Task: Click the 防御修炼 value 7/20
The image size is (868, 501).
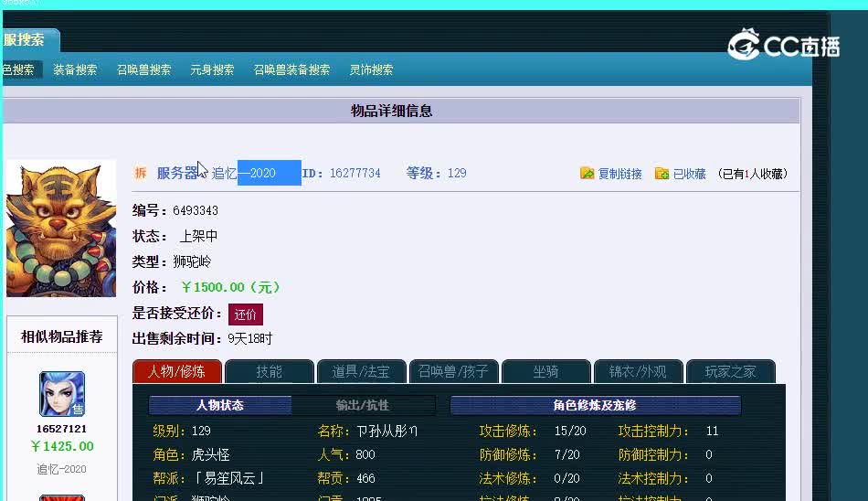Action: click(x=566, y=455)
